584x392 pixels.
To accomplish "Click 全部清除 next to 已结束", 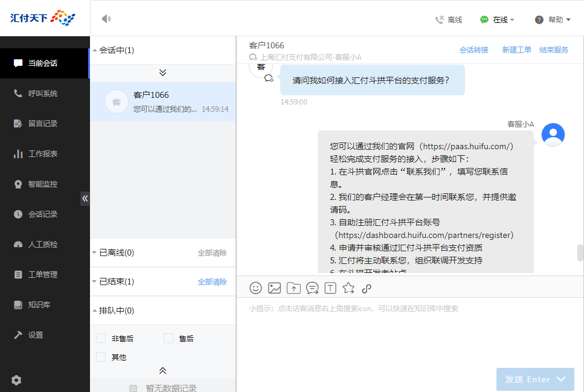I will pos(212,282).
